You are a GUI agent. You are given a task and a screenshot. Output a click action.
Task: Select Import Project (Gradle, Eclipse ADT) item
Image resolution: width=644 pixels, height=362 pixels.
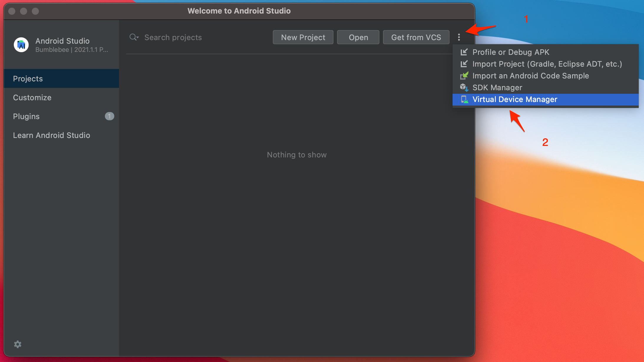pos(547,64)
